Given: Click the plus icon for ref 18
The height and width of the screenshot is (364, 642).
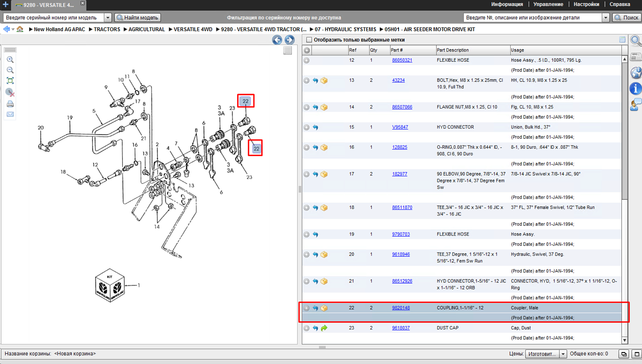Looking at the screenshot, I should [x=306, y=208].
